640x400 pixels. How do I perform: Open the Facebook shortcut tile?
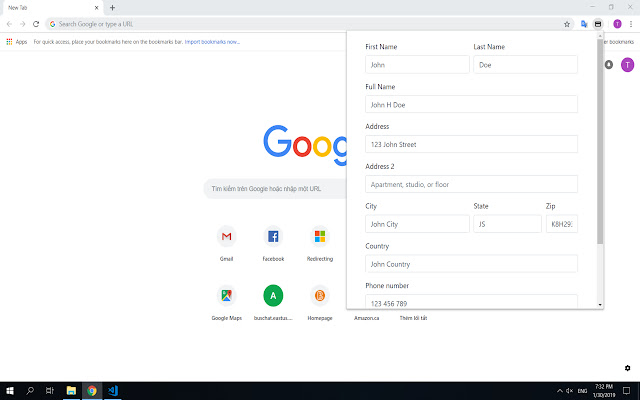273,243
